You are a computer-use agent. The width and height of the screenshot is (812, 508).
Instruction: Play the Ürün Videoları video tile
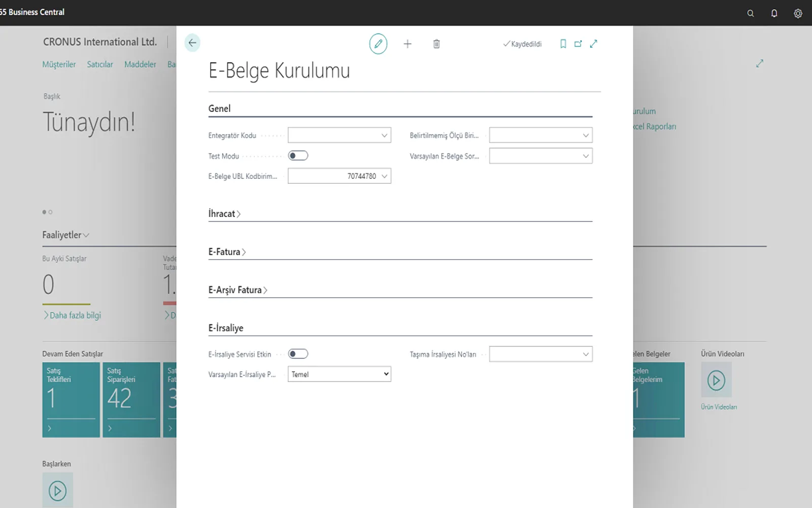click(x=716, y=380)
